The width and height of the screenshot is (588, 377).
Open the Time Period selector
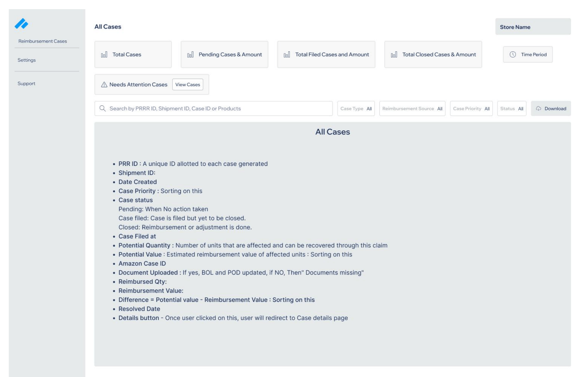(528, 55)
